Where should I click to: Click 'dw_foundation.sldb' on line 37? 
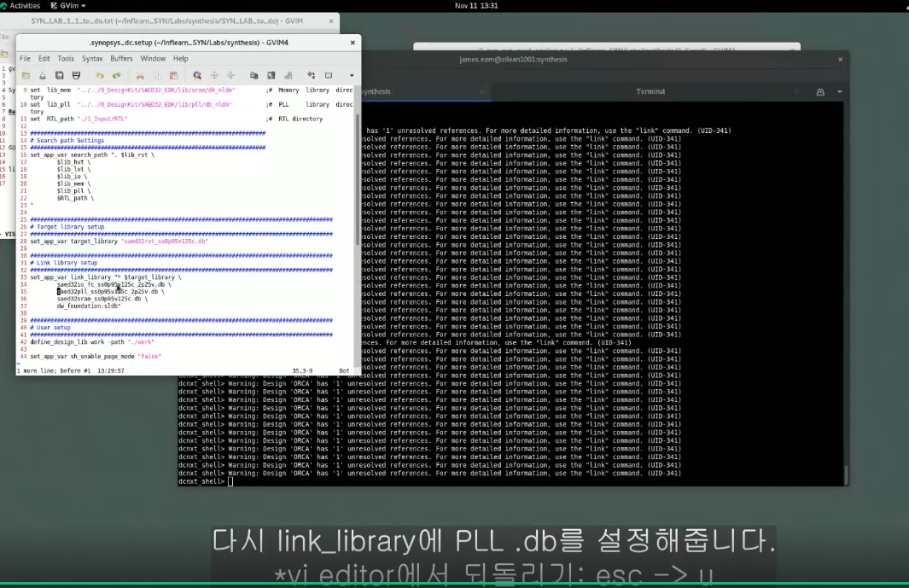tap(88, 306)
